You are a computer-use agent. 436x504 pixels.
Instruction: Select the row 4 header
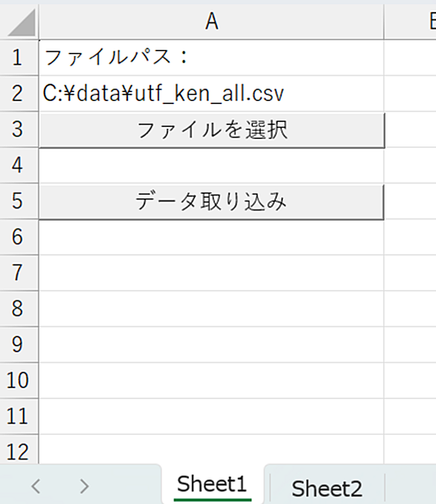pyautogui.click(x=19, y=166)
